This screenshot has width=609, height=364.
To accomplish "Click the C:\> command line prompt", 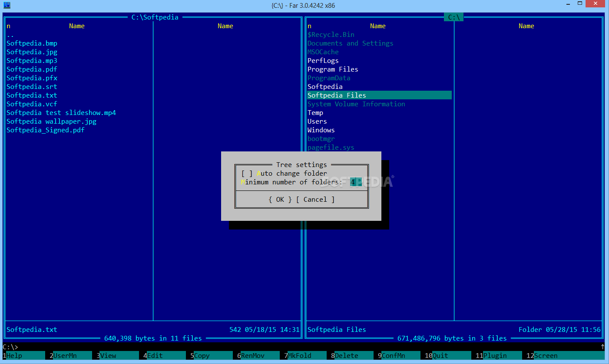I will pyautogui.click(x=10, y=347).
